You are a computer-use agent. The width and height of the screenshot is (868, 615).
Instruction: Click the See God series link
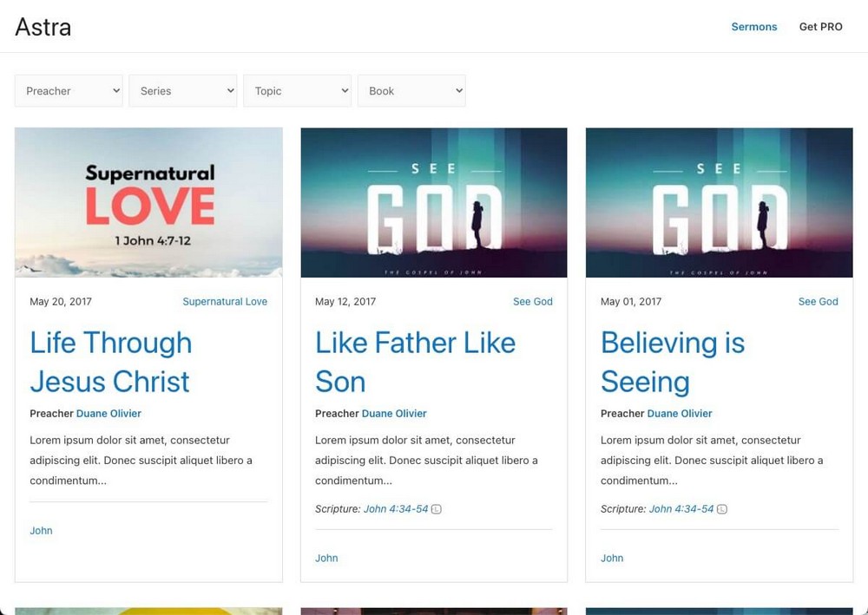532,301
